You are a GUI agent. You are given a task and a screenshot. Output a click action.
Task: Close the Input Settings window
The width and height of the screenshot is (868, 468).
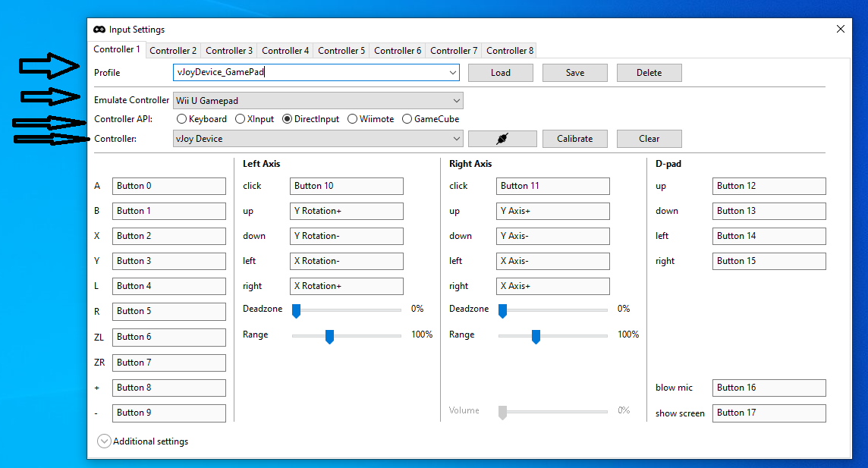(x=841, y=29)
